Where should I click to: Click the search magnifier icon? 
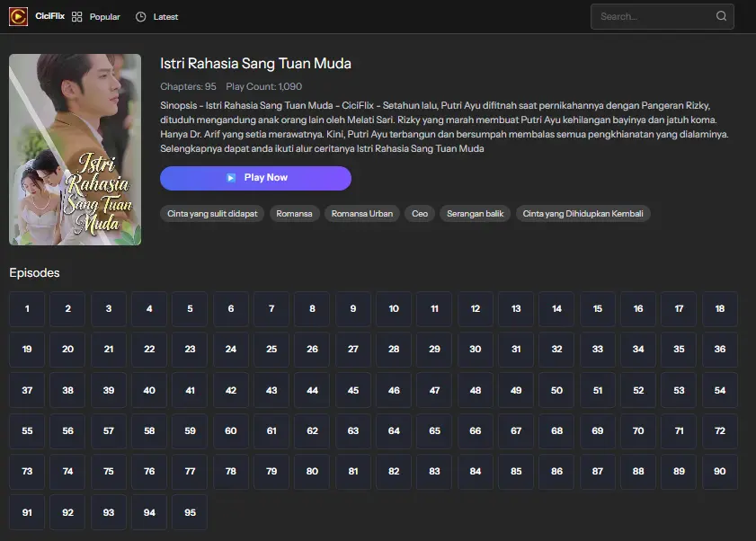pos(721,16)
